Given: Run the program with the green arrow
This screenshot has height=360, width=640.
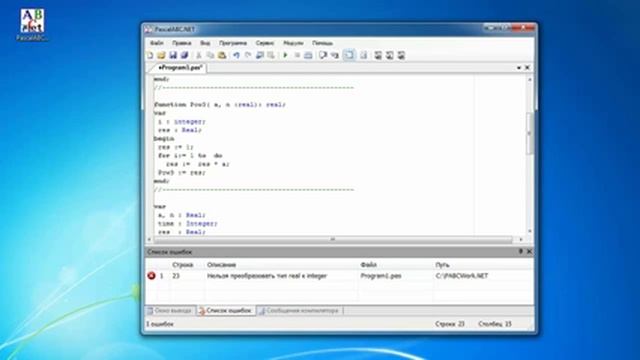Looking at the screenshot, I should 285,55.
